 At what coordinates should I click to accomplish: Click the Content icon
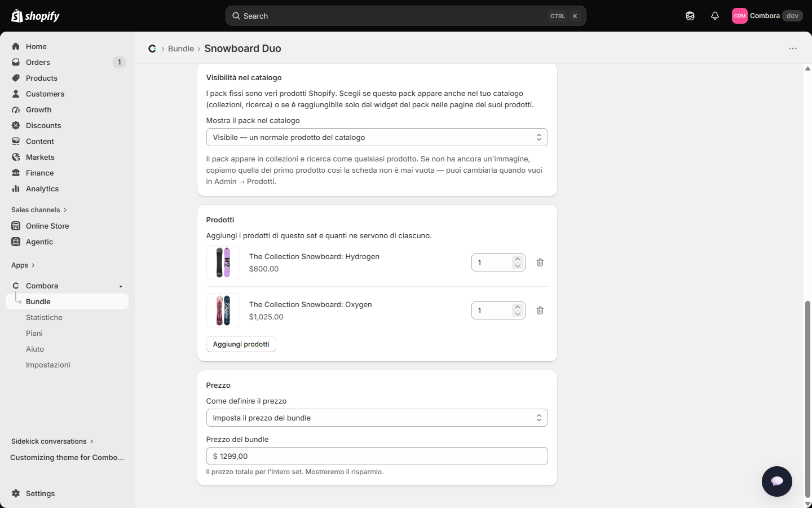point(16,141)
